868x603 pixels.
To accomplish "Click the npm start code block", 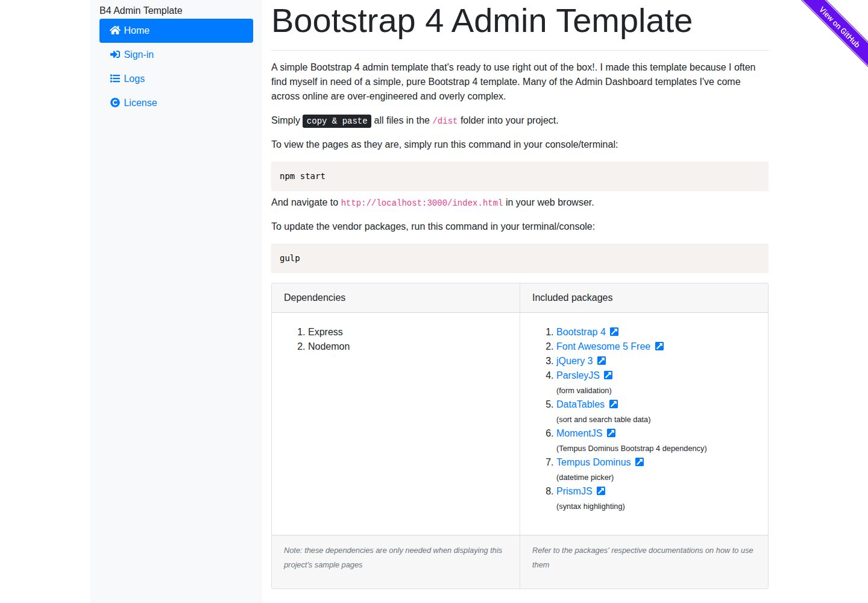I will tap(520, 176).
